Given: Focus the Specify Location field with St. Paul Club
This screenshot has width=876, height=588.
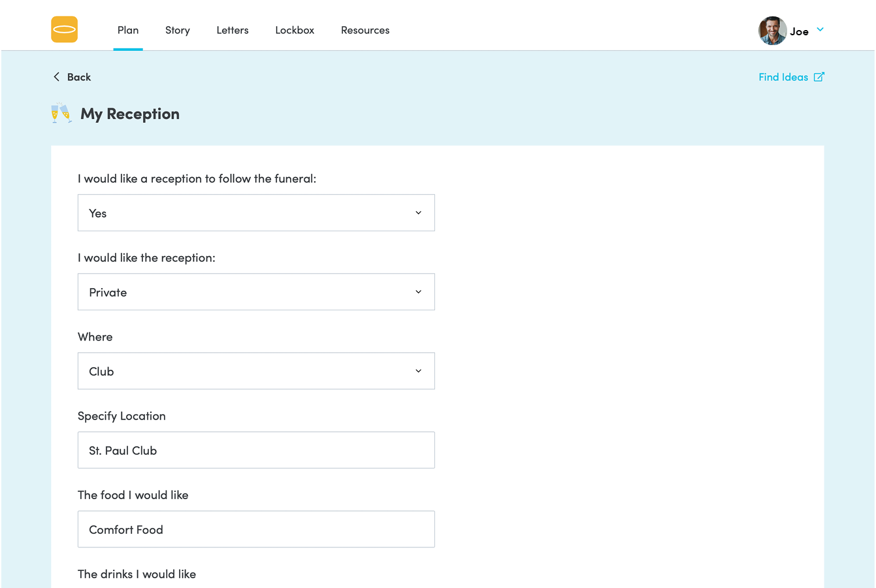Looking at the screenshot, I should (256, 449).
